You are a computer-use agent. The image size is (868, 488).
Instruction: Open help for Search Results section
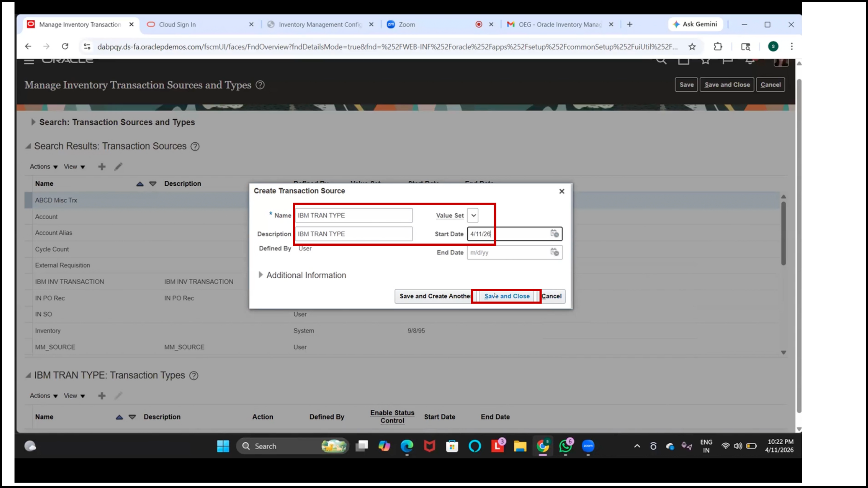coord(195,146)
